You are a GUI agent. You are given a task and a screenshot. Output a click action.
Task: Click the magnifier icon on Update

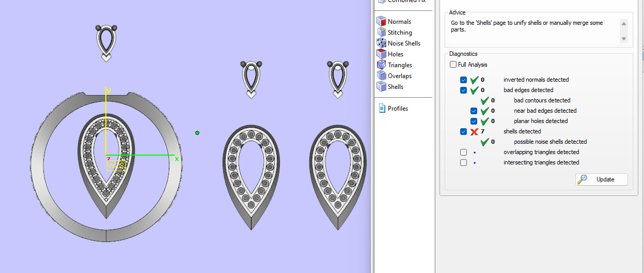pyautogui.click(x=583, y=179)
